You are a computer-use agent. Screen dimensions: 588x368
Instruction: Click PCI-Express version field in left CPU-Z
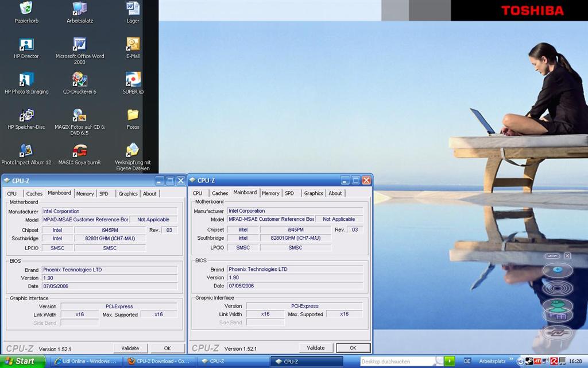[119, 306]
